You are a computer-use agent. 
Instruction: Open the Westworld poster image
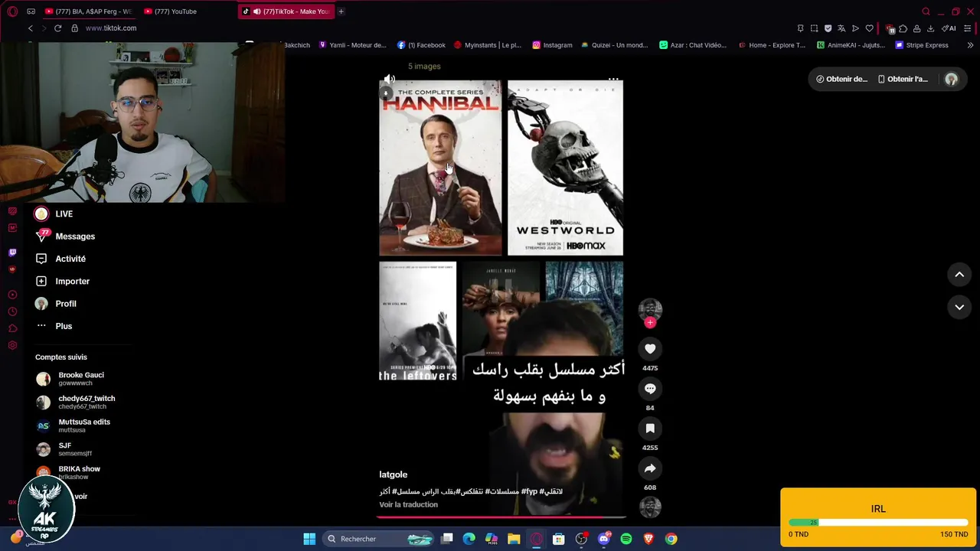(565, 168)
